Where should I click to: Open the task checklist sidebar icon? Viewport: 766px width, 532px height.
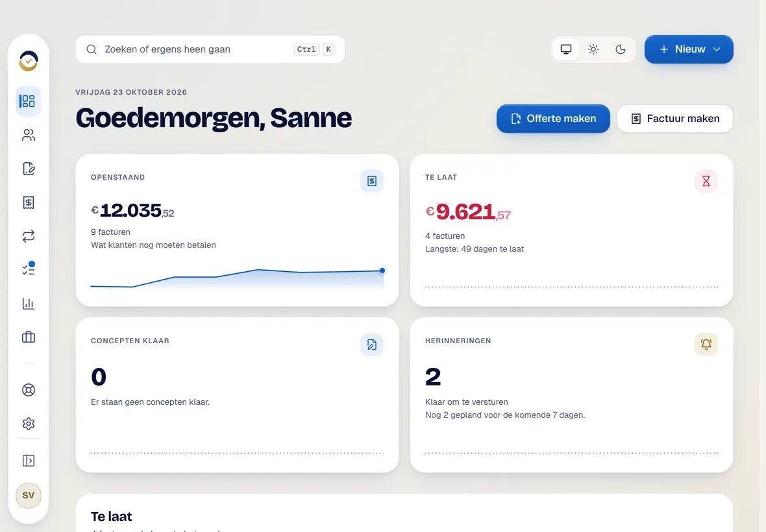[x=29, y=269]
